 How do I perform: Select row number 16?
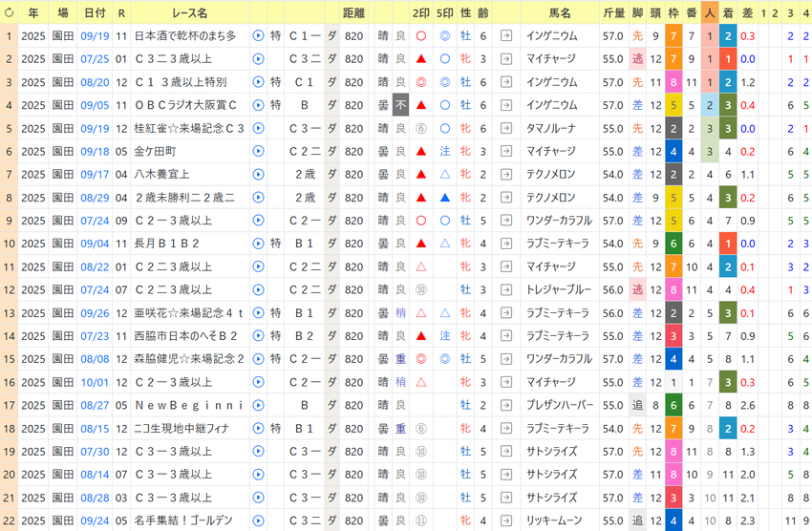tap(10, 382)
